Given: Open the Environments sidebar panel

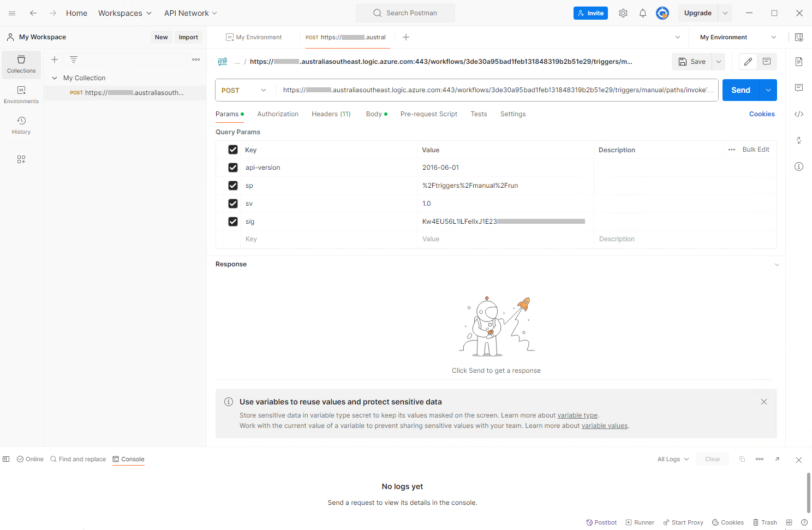Looking at the screenshot, I should point(21,95).
